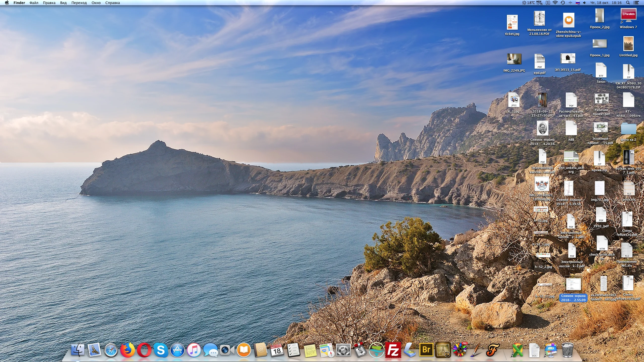644x362 pixels.
Task: Open Adobe Bridge in the Dock
Action: point(426,350)
